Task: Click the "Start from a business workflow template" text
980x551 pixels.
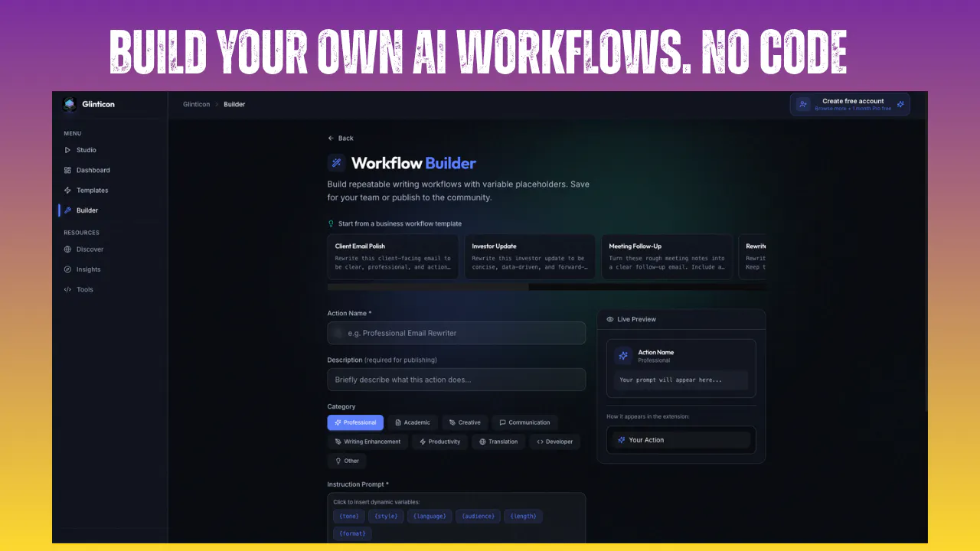Action: [x=400, y=224]
